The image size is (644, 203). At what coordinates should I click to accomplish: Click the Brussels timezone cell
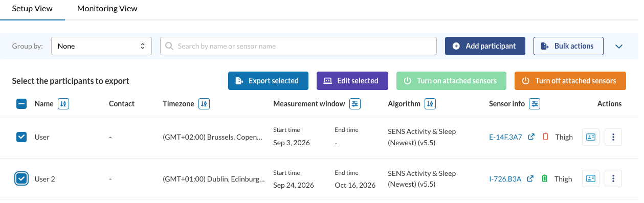tap(212, 137)
